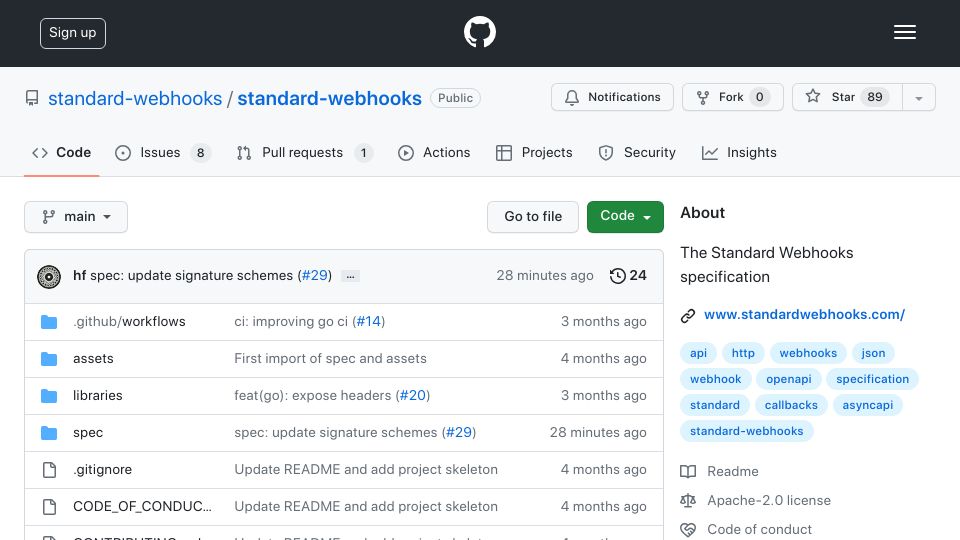Open the #14 link in workflows row

coord(369,321)
